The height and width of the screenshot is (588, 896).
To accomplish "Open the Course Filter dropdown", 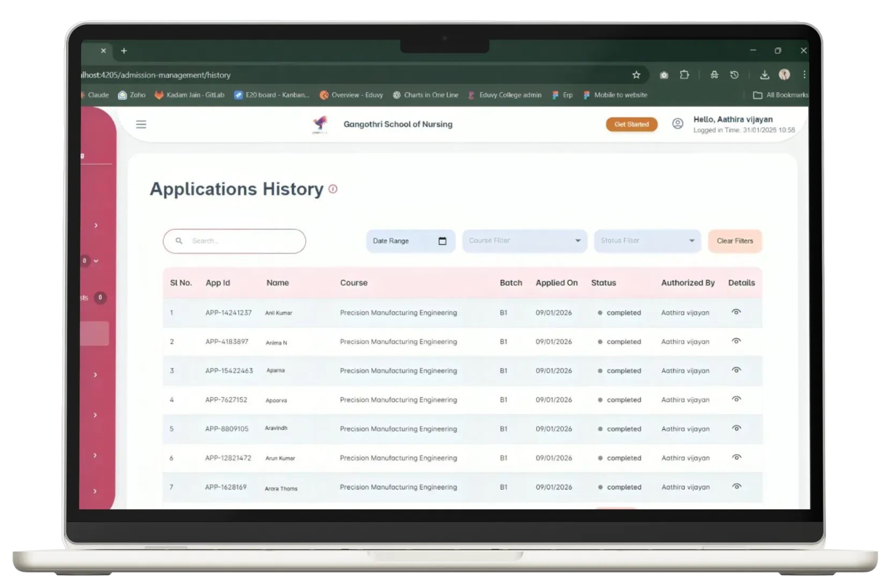I will click(524, 241).
